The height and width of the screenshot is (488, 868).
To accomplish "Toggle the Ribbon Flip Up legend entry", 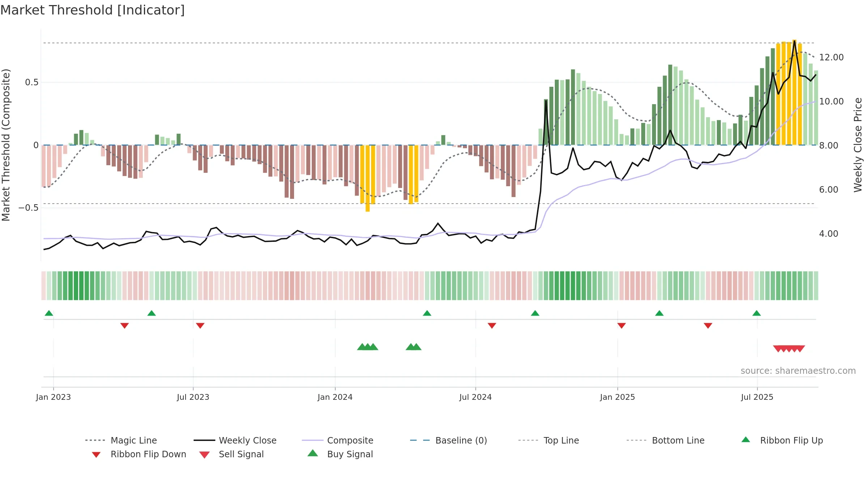I will (x=782, y=440).
